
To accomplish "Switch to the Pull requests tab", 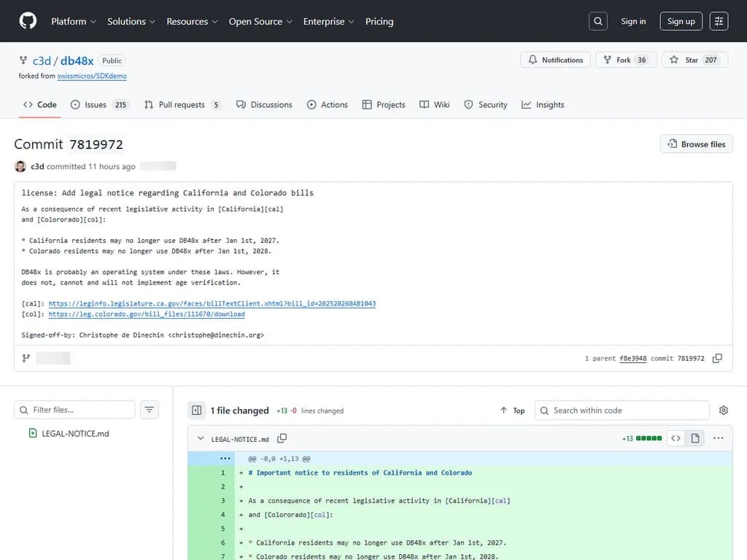I will coord(182,104).
